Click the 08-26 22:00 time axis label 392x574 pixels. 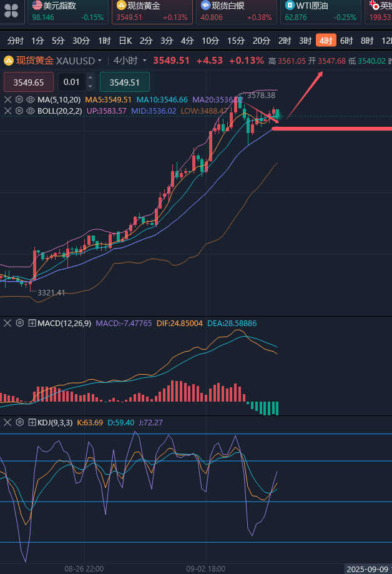(x=84, y=568)
